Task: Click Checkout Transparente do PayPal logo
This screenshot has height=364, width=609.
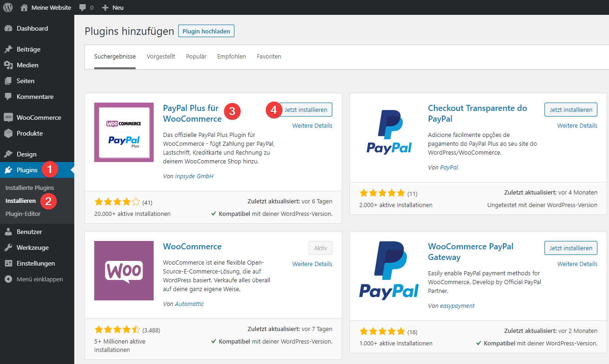Action: coord(389,132)
